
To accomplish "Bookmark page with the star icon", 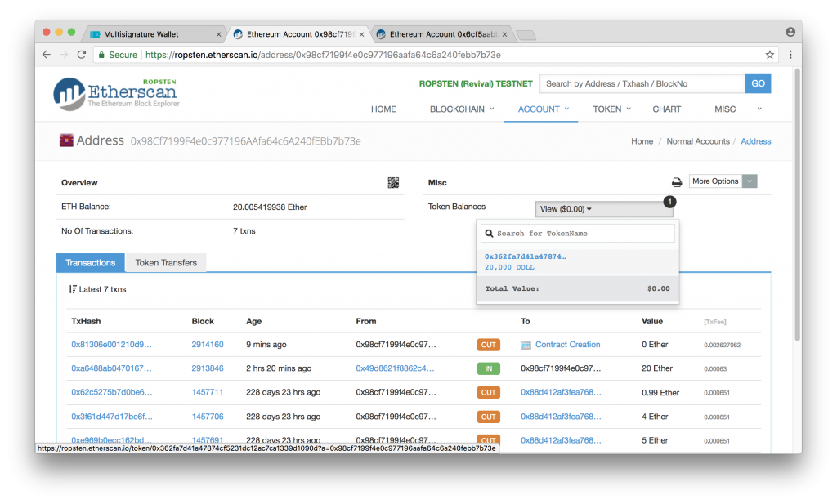I will 770,55.
